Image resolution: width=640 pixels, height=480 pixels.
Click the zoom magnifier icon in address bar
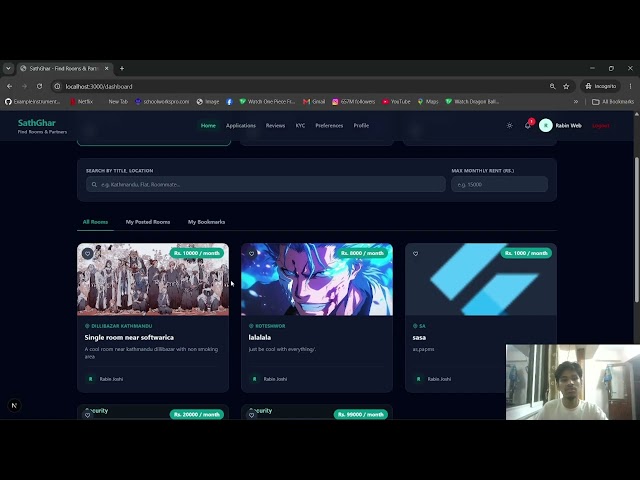click(552, 86)
